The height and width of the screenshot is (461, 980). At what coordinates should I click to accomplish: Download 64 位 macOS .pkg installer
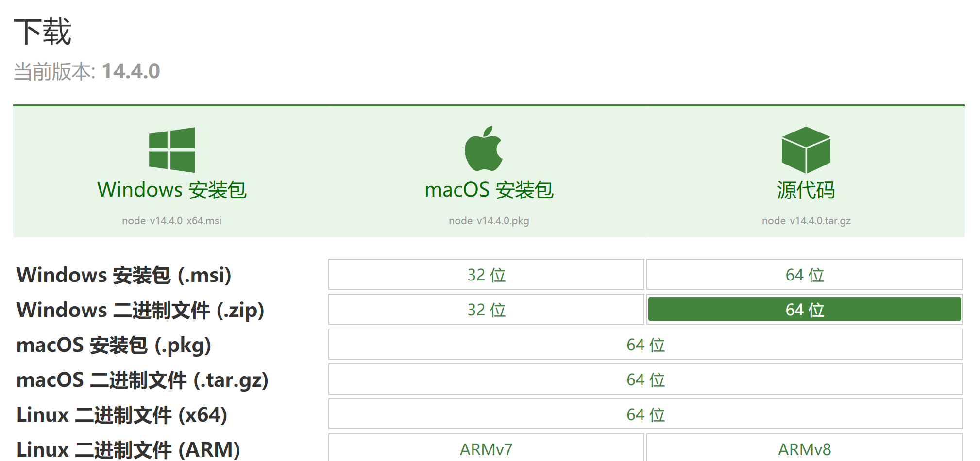click(645, 345)
